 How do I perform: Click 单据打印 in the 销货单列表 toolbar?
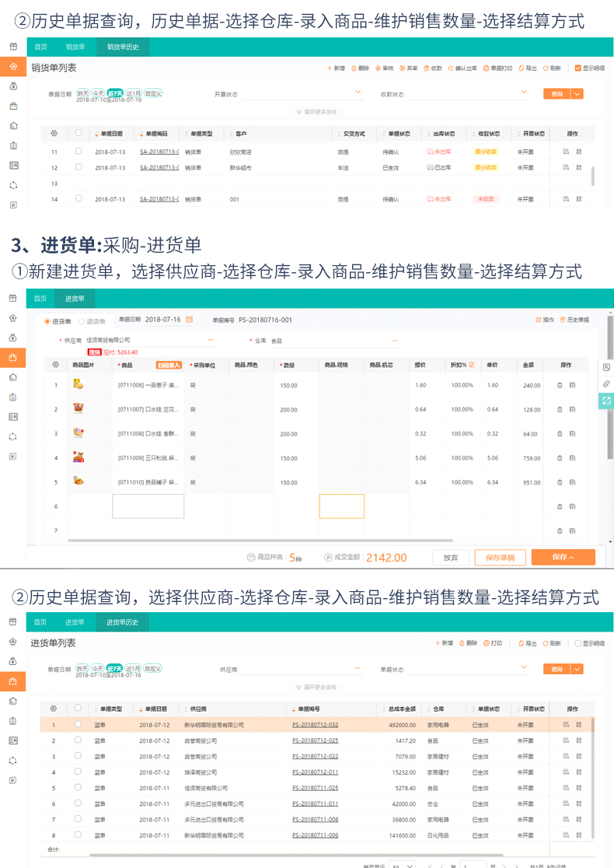click(498, 68)
